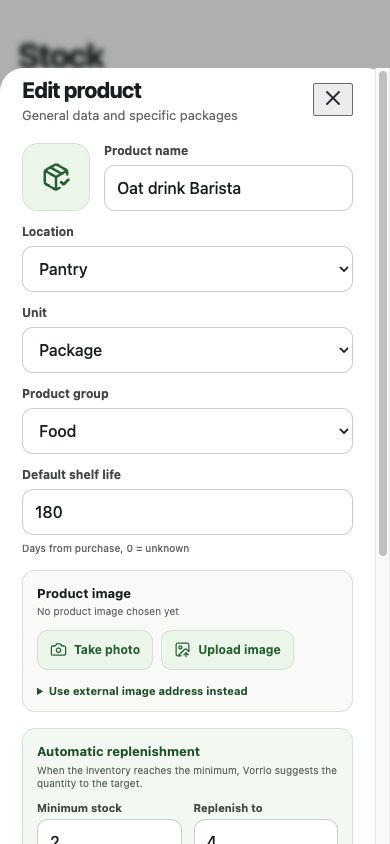Click the Upload image button
Viewport: 390px width, 844px height.
228,650
